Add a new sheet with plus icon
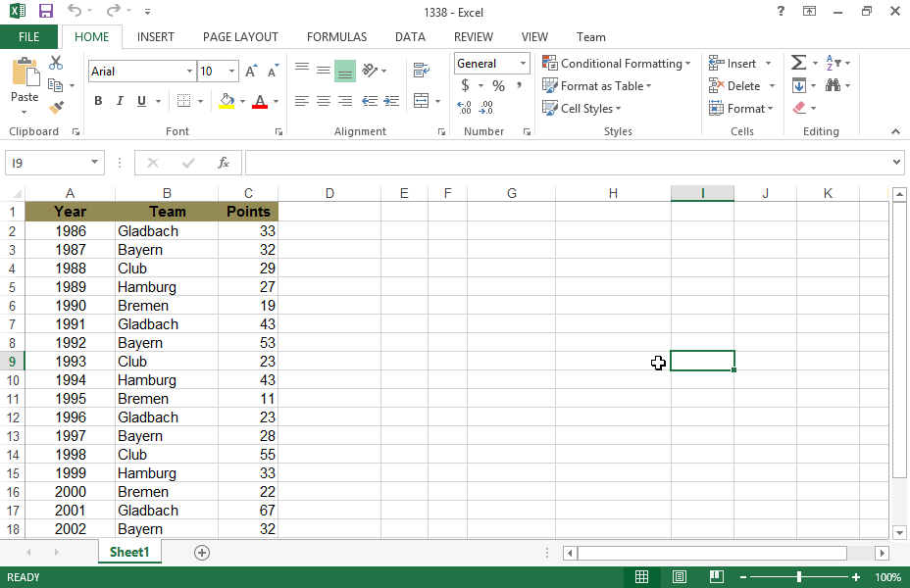This screenshot has width=910, height=588. click(202, 553)
